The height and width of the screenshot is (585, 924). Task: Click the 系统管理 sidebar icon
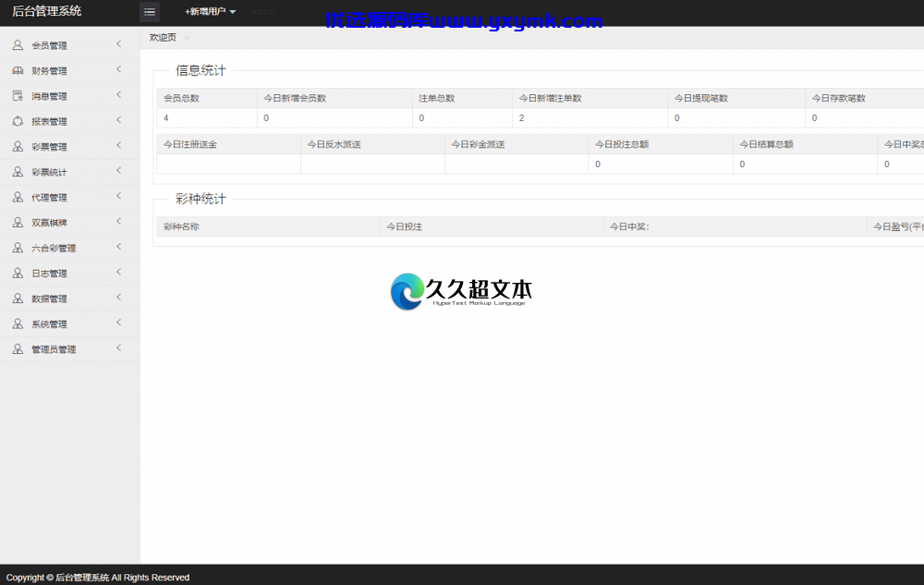(x=18, y=323)
